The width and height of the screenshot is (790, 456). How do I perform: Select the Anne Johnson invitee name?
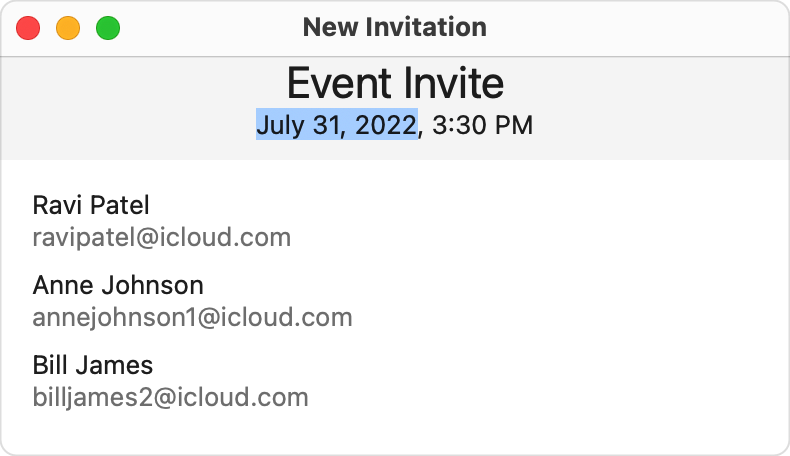point(118,285)
